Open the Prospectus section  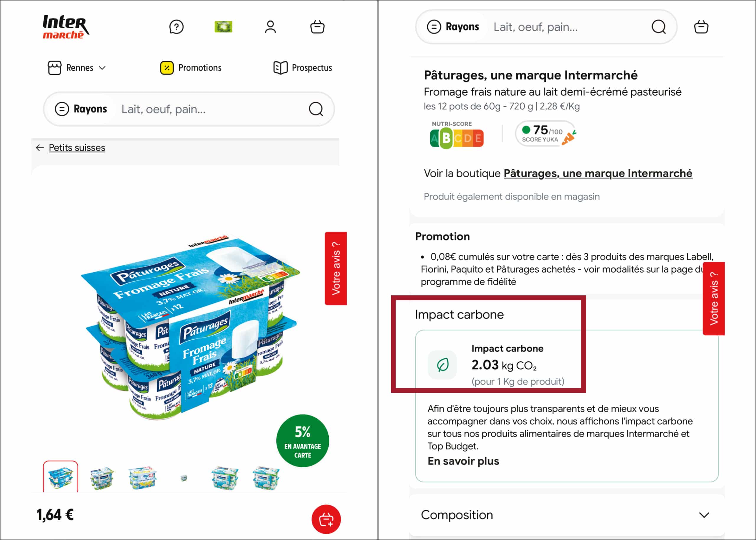coord(303,68)
